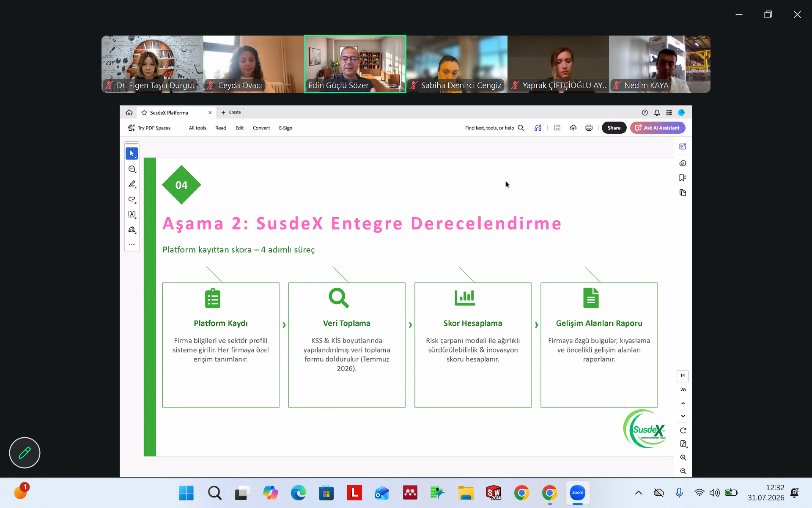Open Acrobat help menu icon
This screenshot has height=508, width=812.
pyautogui.click(x=645, y=113)
